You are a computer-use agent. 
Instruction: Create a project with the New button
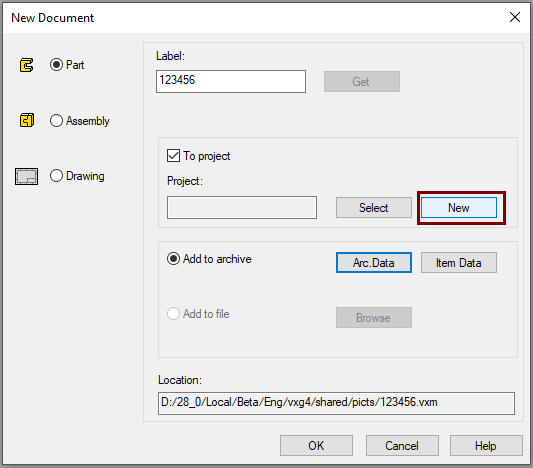pyautogui.click(x=459, y=208)
